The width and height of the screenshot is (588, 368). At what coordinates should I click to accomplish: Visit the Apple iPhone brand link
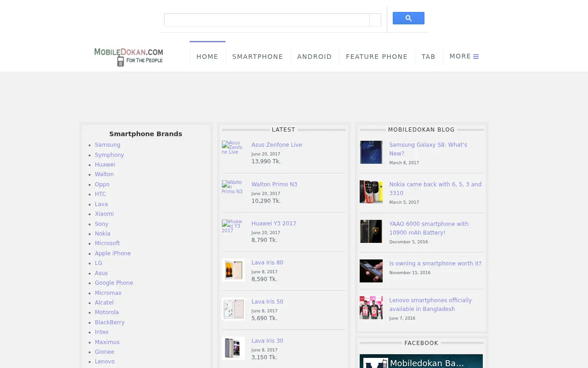(113, 253)
